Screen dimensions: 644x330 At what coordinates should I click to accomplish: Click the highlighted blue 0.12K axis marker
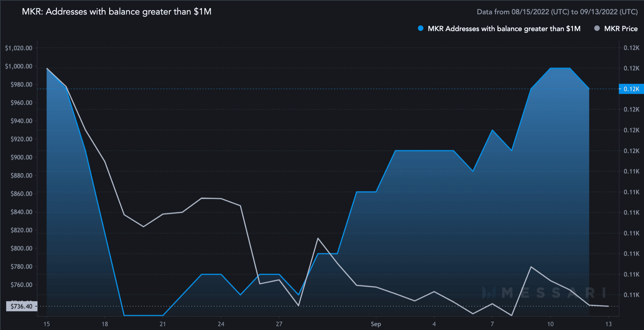pos(631,89)
